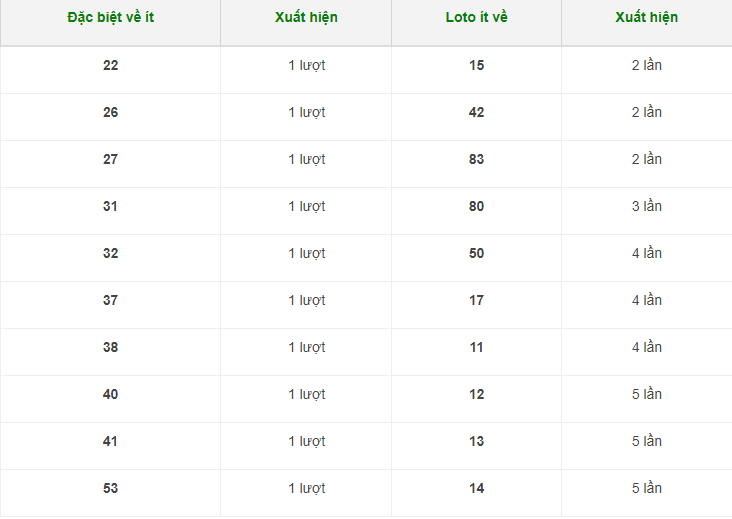
Task: Select loto number 50 cell
Action: 476,253
